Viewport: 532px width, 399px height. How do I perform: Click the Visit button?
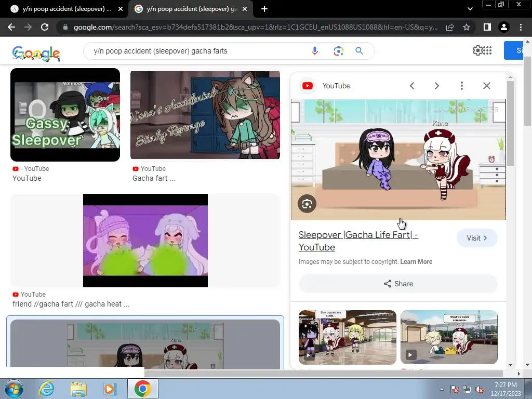tap(477, 238)
